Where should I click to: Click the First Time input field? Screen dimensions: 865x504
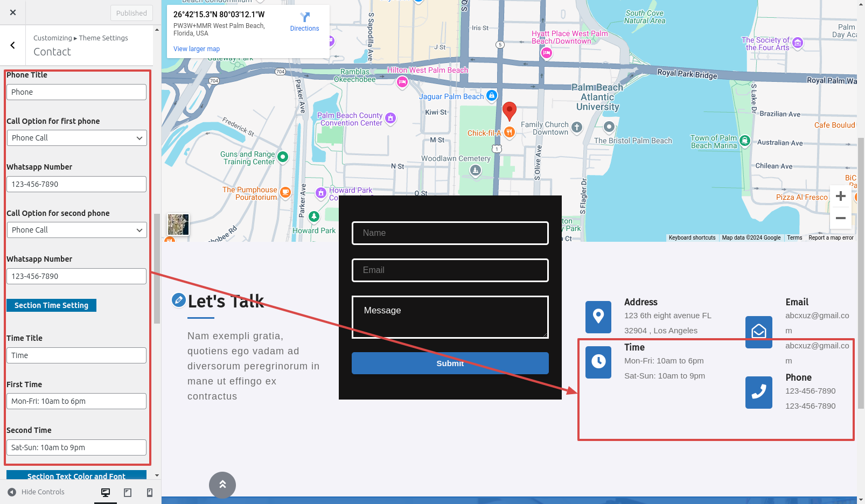tap(76, 401)
